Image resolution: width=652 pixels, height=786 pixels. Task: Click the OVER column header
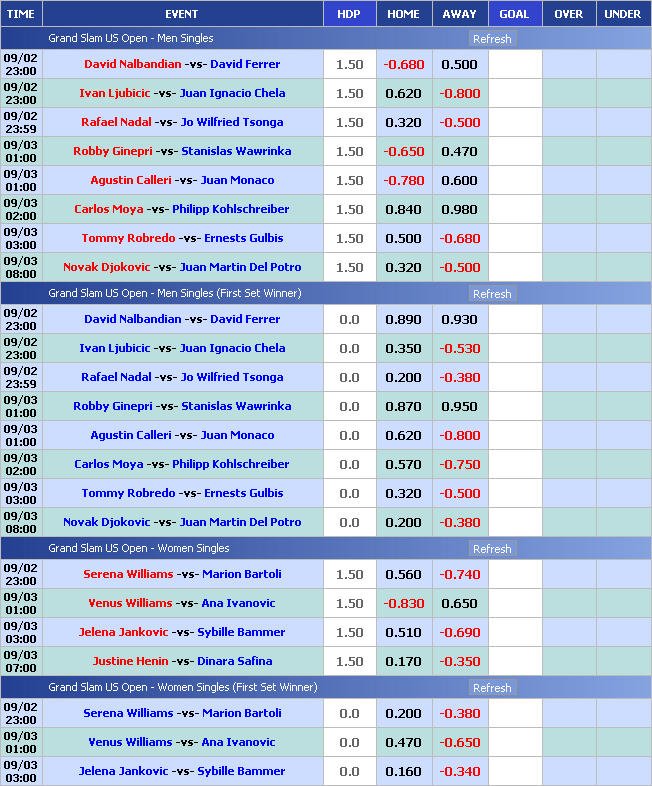568,14
